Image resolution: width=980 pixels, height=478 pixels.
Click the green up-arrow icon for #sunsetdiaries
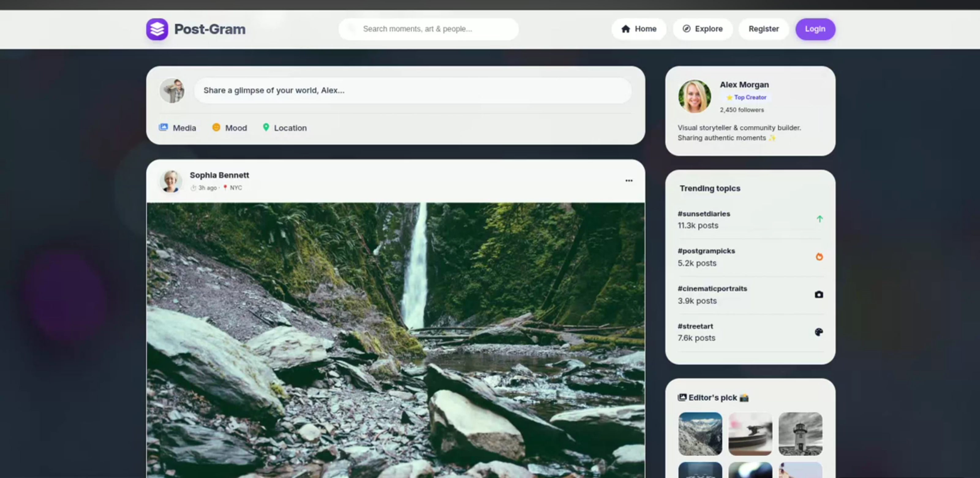(x=820, y=219)
